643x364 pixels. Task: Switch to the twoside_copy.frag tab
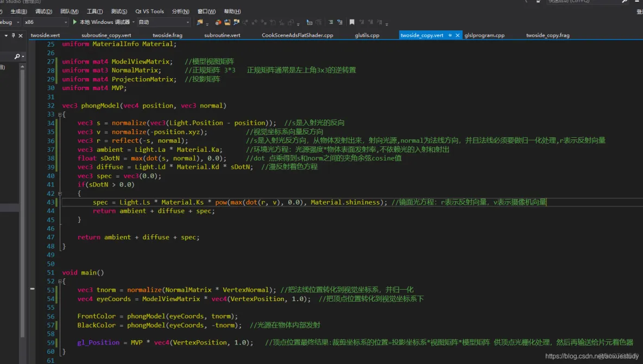click(x=548, y=35)
